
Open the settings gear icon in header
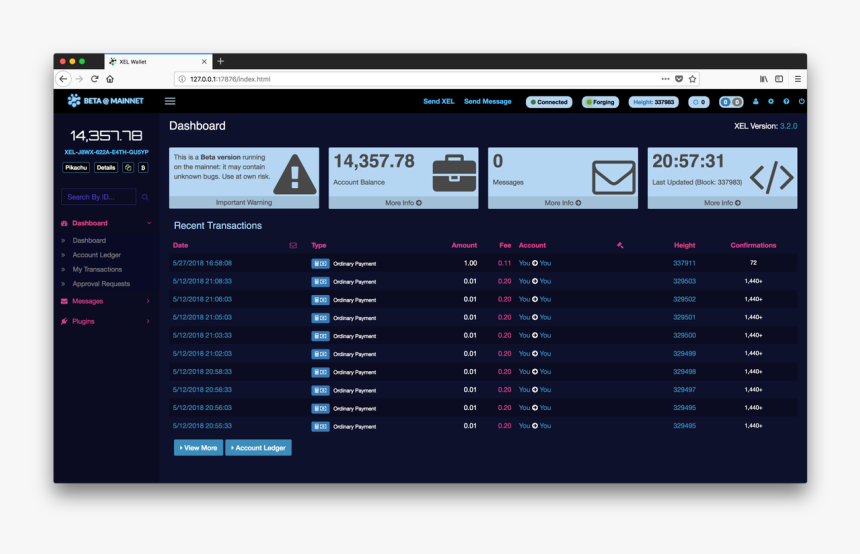[771, 101]
